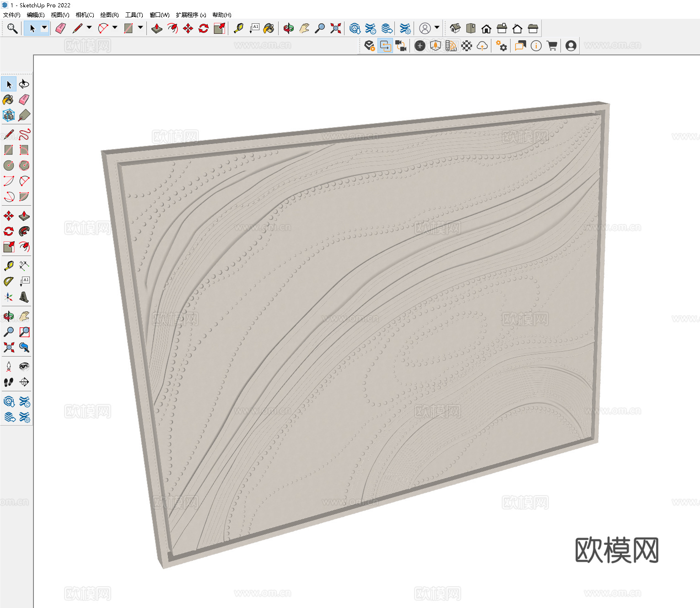
Task: Open the 帮助(H) menu
Action: pyautogui.click(x=222, y=15)
